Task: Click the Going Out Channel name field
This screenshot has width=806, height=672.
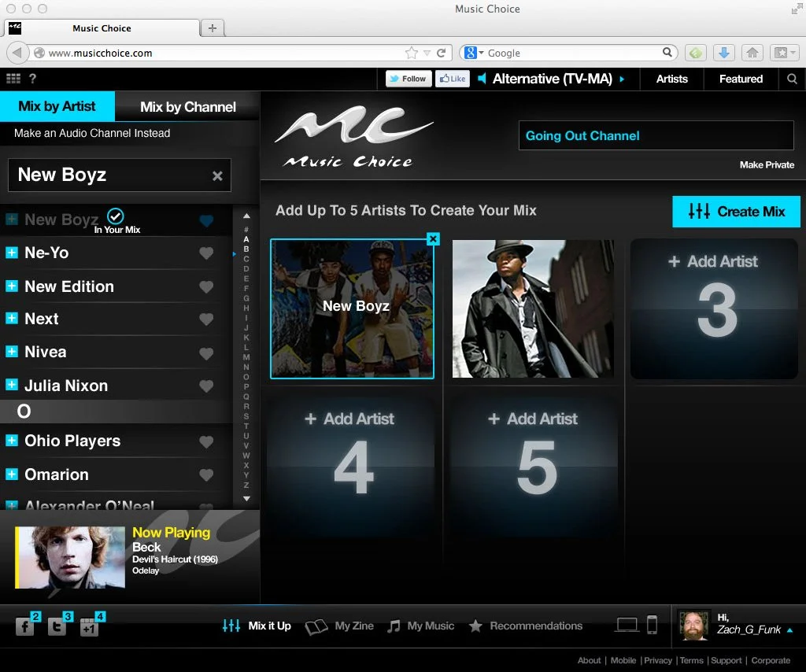Action: tap(656, 135)
